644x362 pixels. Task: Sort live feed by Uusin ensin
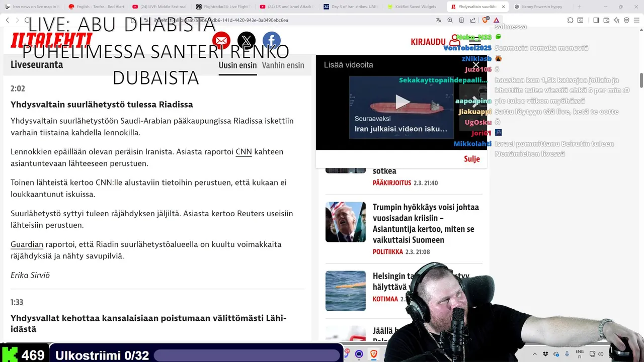[x=237, y=65]
